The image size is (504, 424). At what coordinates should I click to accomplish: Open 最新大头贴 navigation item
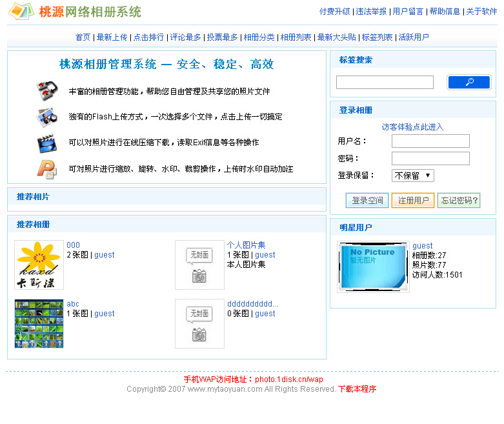(336, 37)
